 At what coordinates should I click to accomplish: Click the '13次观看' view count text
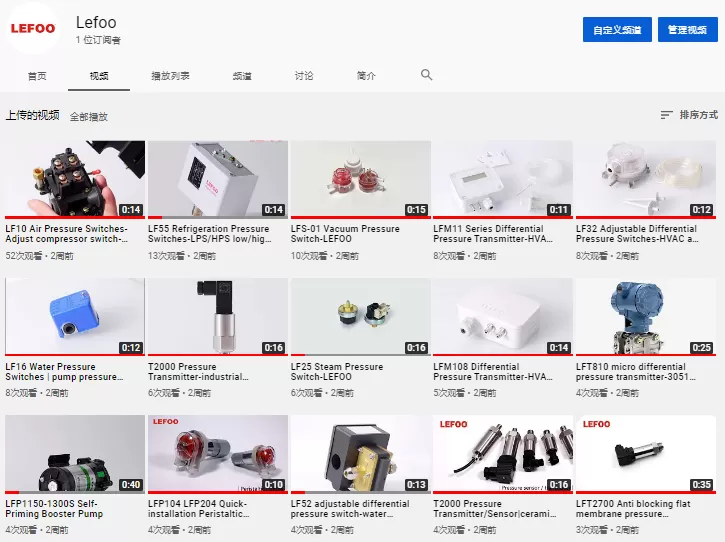point(166,255)
